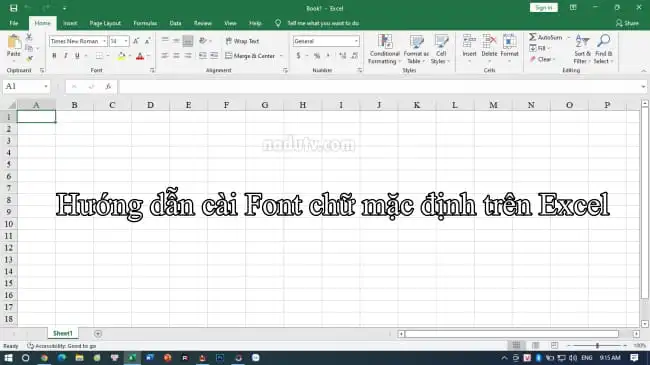Image resolution: width=650 pixels, height=365 pixels.
Task: Click the Insert Function fx icon
Action: click(108, 86)
